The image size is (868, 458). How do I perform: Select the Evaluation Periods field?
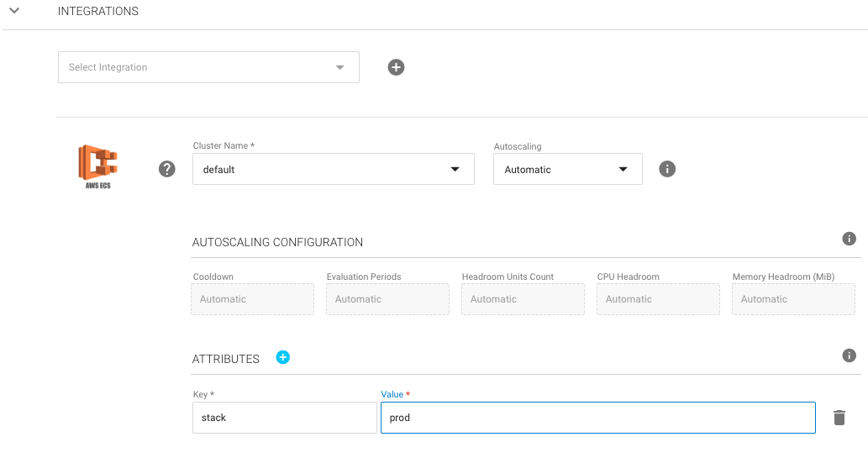[x=387, y=299]
